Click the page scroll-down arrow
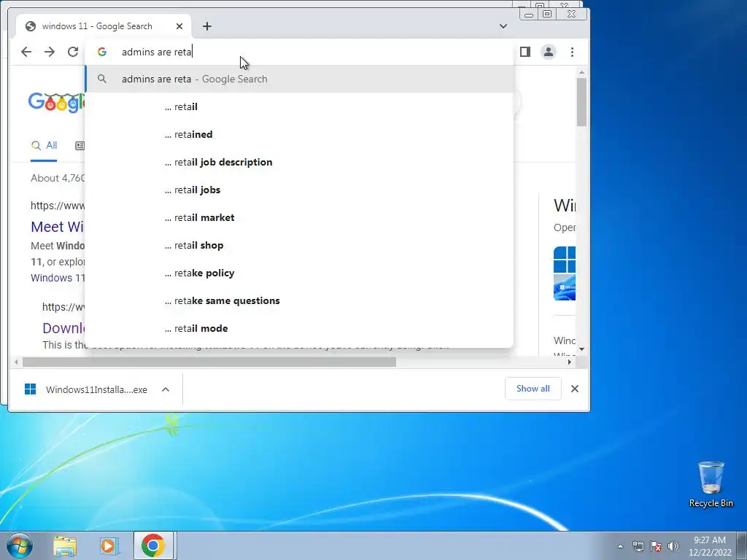The image size is (747, 560). tap(581, 349)
